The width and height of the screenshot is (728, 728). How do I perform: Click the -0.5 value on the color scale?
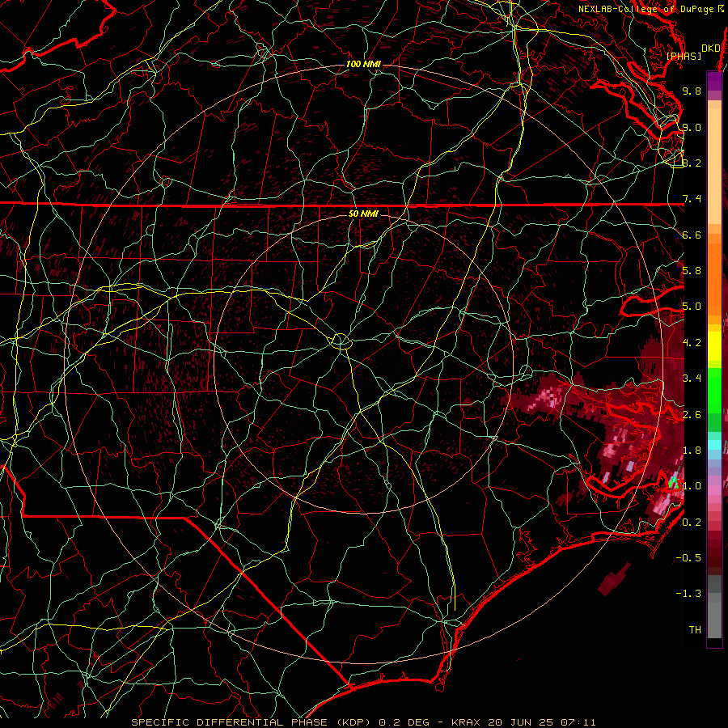click(x=688, y=558)
